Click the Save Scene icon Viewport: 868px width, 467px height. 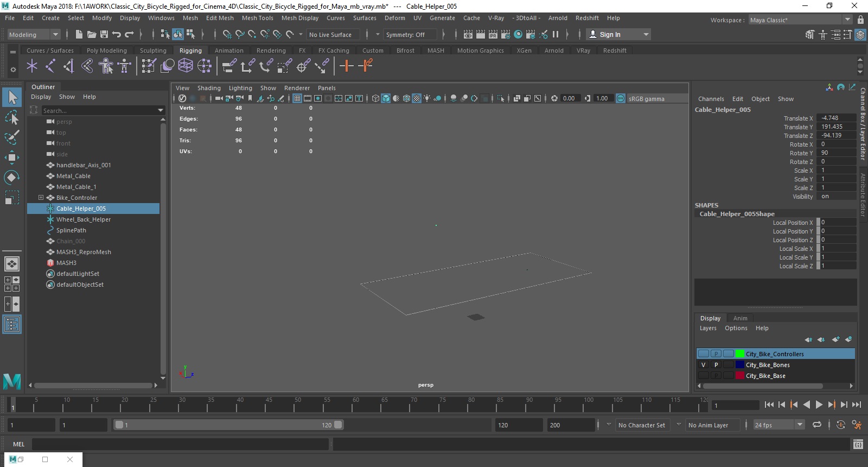coord(104,34)
